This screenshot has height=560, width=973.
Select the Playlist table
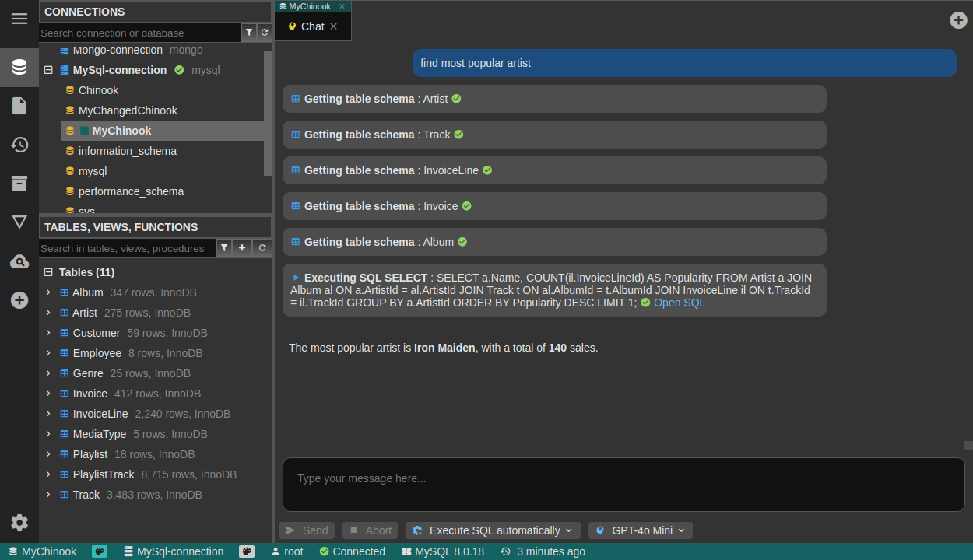[90, 454]
